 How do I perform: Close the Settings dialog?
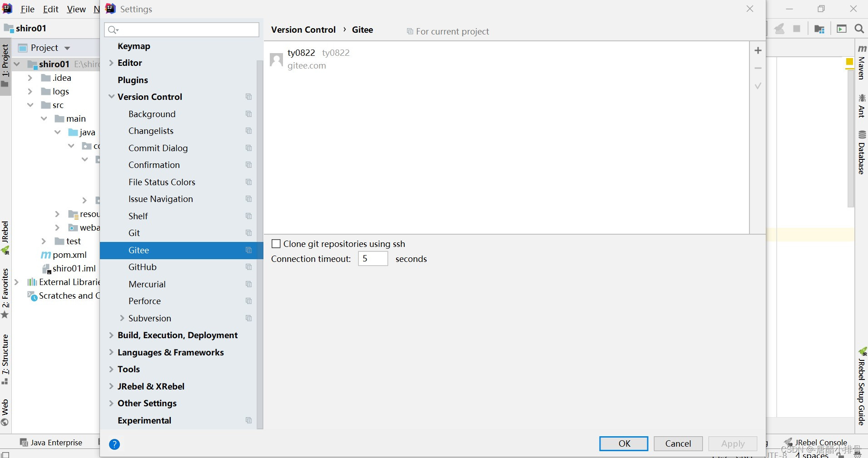750,9
